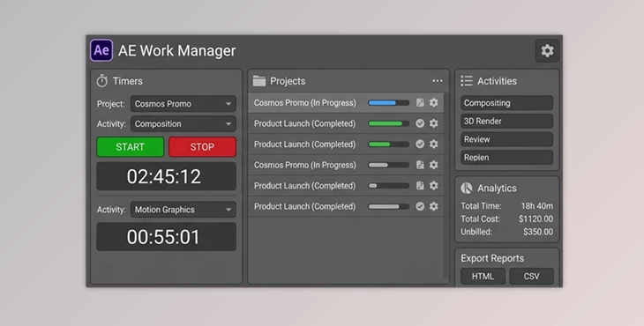Click nearly-full green progress bar of Product Launch
Screen dimensions: 644x326
point(388,123)
